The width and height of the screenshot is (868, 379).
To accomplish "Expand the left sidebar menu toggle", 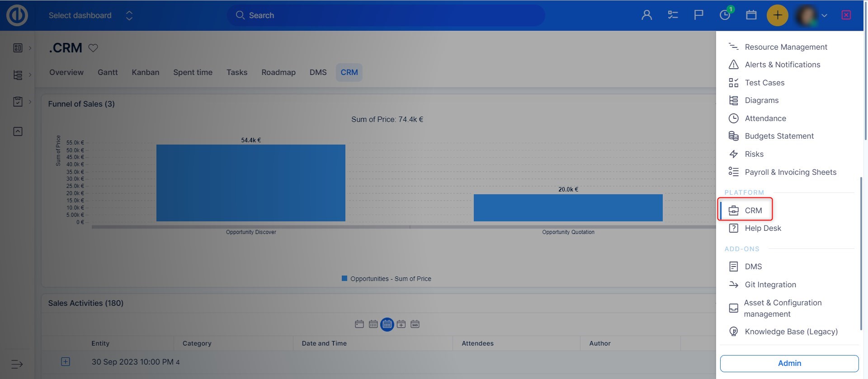I will pyautogui.click(x=17, y=364).
